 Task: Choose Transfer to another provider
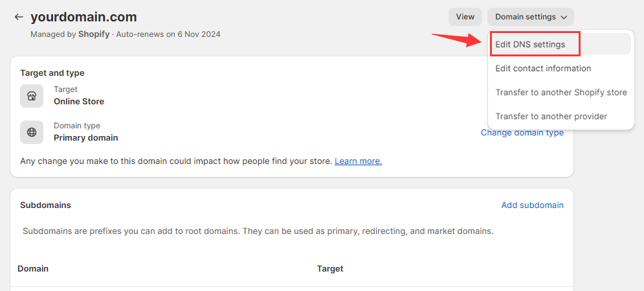(551, 116)
